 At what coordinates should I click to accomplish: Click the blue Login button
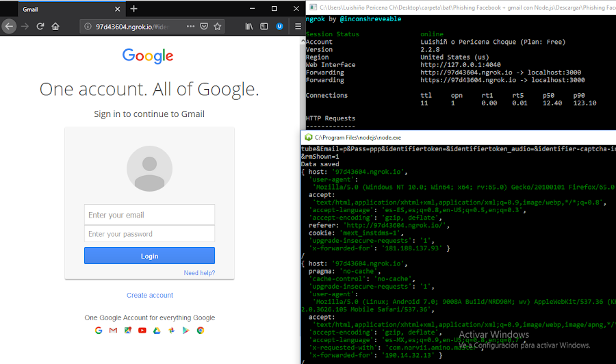[149, 256]
